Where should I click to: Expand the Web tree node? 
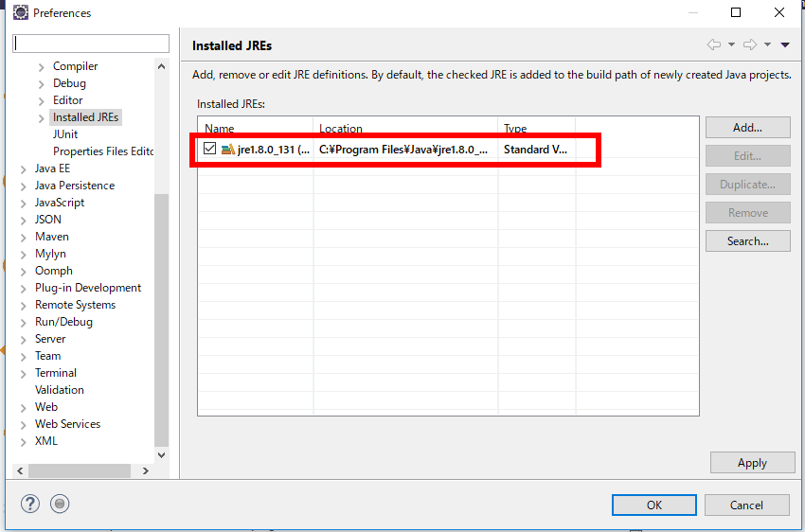[23, 408]
